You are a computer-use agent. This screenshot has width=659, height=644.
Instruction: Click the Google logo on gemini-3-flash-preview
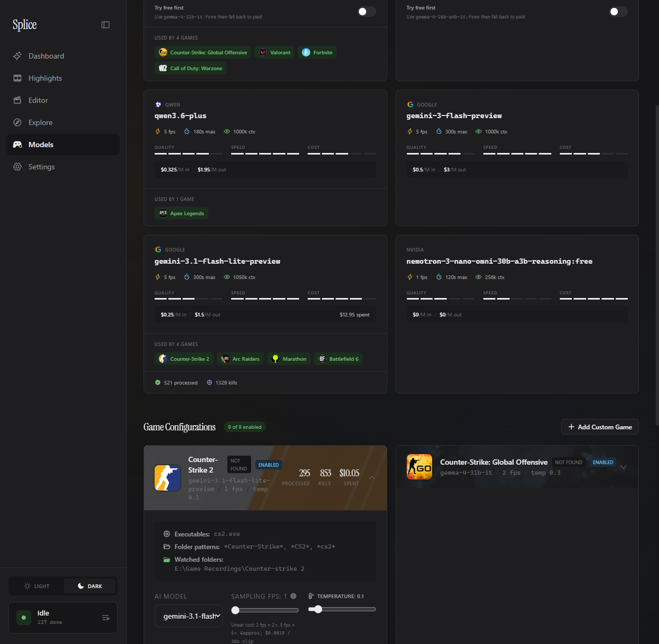pyautogui.click(x=410, y=104)
